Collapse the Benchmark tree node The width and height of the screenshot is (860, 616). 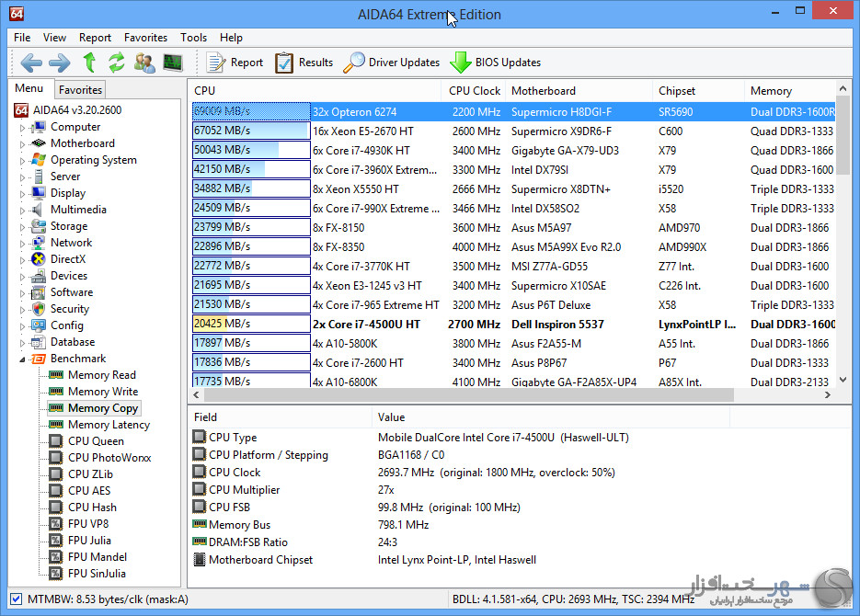(22, 359)
